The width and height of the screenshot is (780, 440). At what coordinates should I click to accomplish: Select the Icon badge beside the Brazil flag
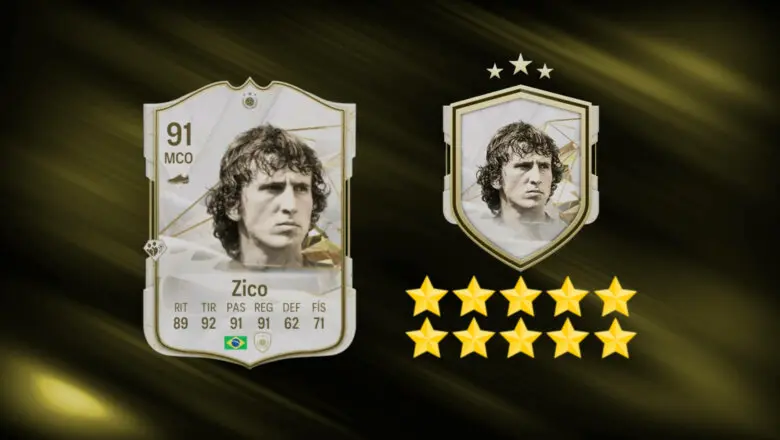click(x=263, y=343)
